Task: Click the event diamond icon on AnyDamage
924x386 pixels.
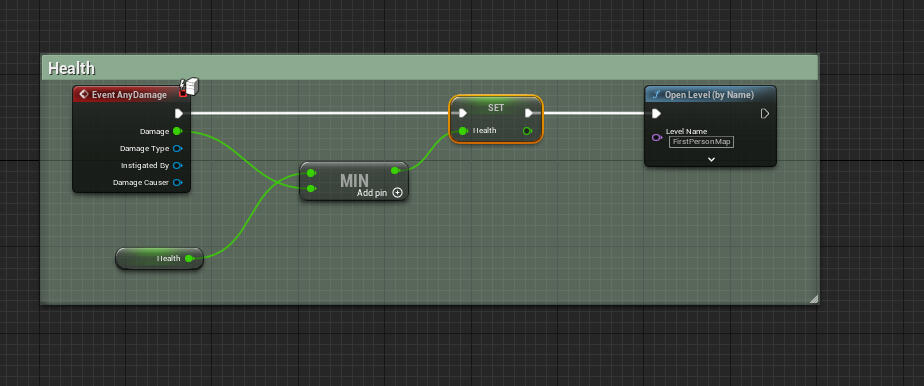Action: tap(84, 94)
